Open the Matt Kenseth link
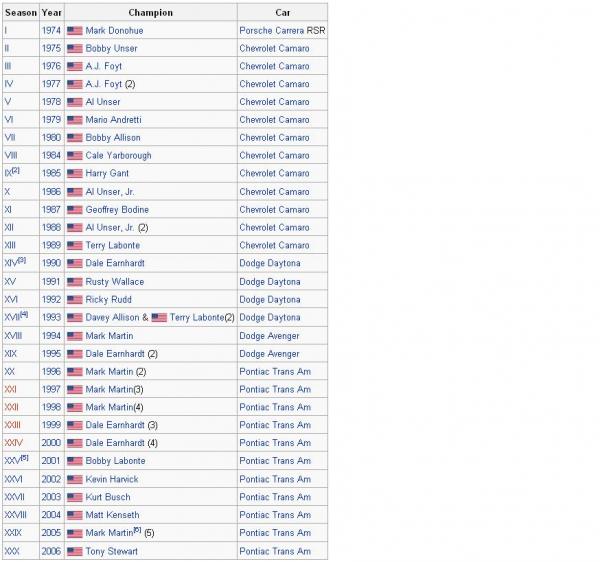This screenshot has height=562, width=600. (x=112, y=515)
